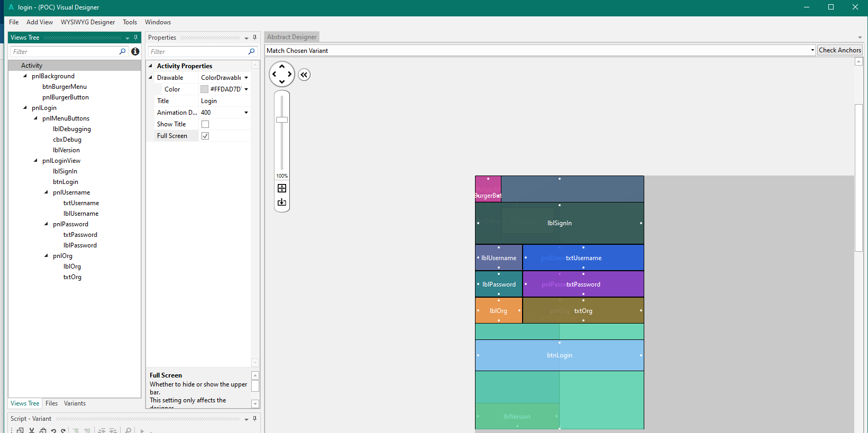The image size is (868, 433).
Task: Click the paste icon in Script toolbar
Action: (43, 431)
